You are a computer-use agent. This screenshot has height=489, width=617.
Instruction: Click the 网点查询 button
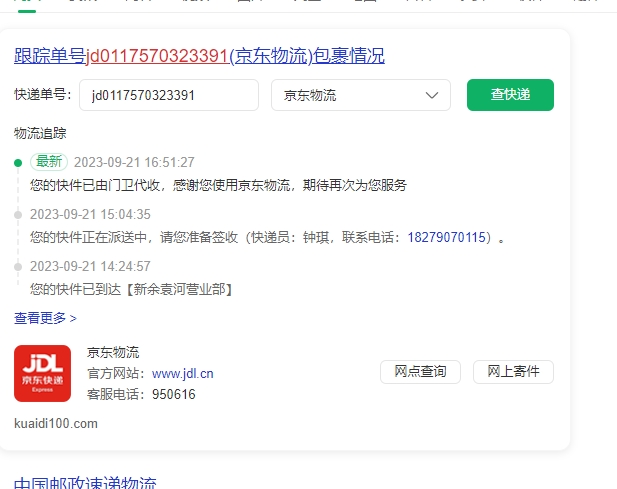click(x=420, y=372)
